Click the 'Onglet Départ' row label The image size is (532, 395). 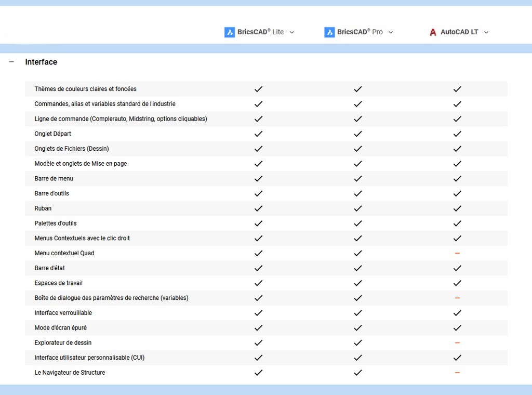(52, 134)
